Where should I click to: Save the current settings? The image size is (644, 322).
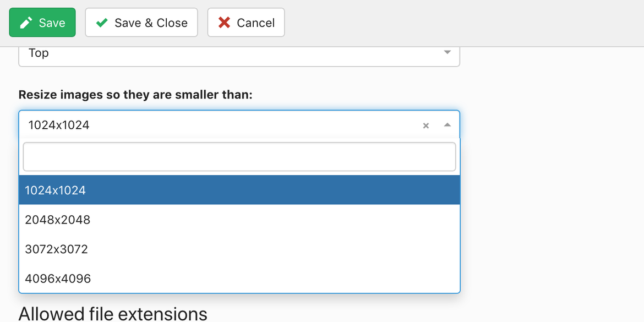click(x=42, y=23)
